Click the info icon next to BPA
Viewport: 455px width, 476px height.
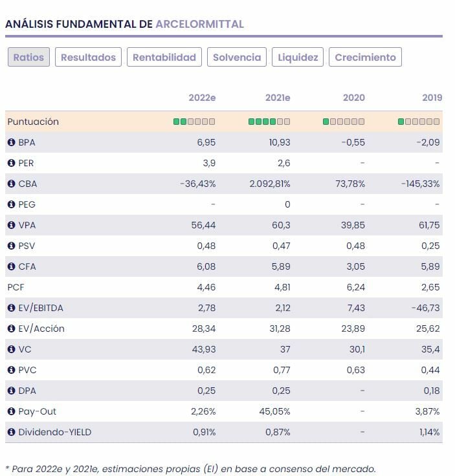pos(11,142)
